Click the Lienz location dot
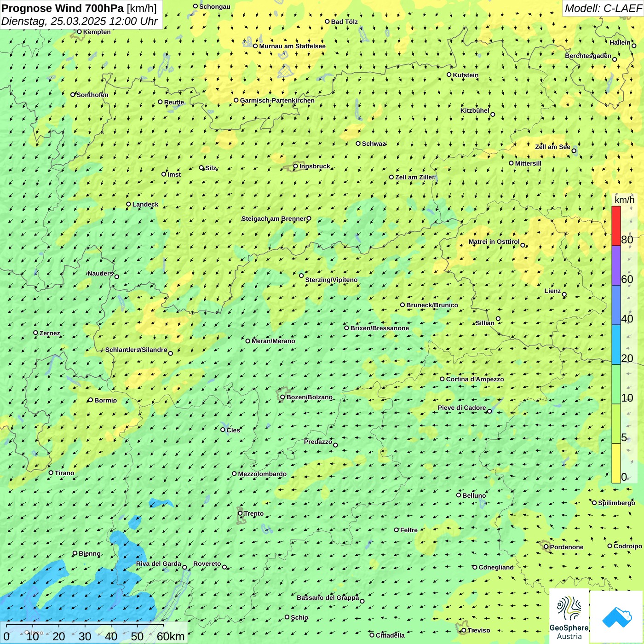Viewport: 644px width, 644px height. click(564, 294)
